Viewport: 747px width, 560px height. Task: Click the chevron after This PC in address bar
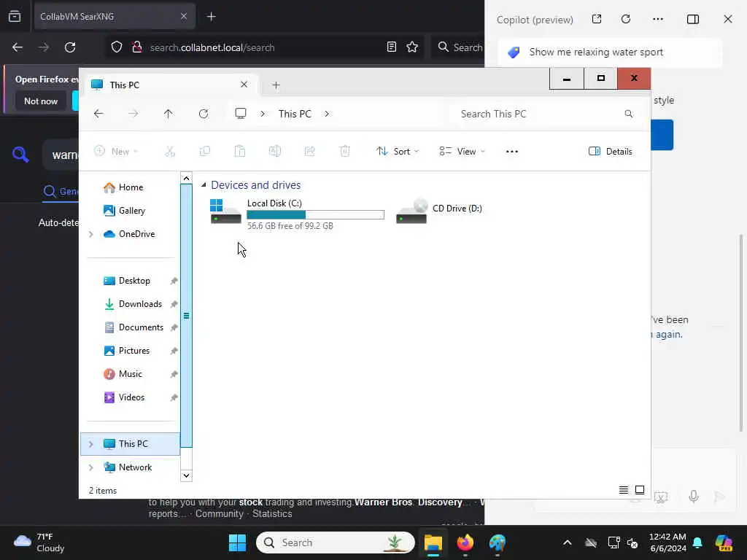point(327,114)
